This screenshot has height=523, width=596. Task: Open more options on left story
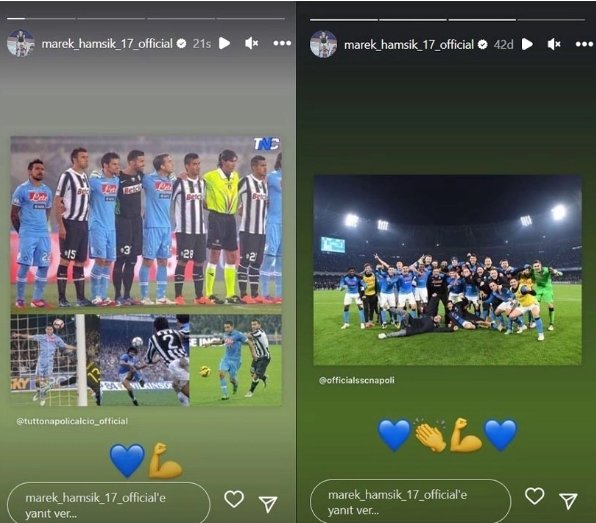point(282,43)
